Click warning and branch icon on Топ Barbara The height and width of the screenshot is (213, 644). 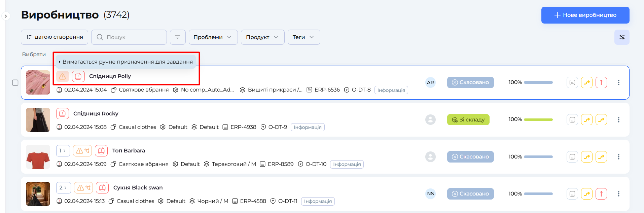coord(82,151)
